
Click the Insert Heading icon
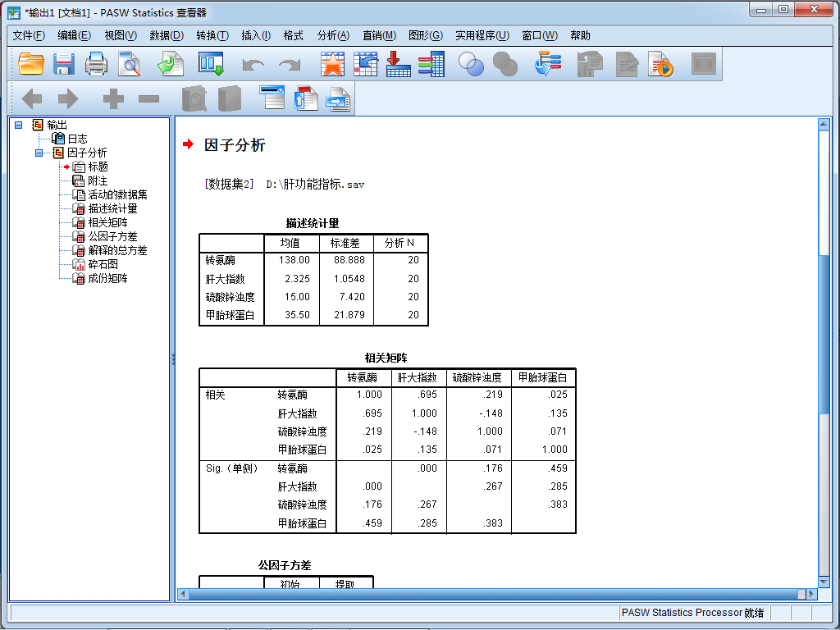[x=272, y=98]
